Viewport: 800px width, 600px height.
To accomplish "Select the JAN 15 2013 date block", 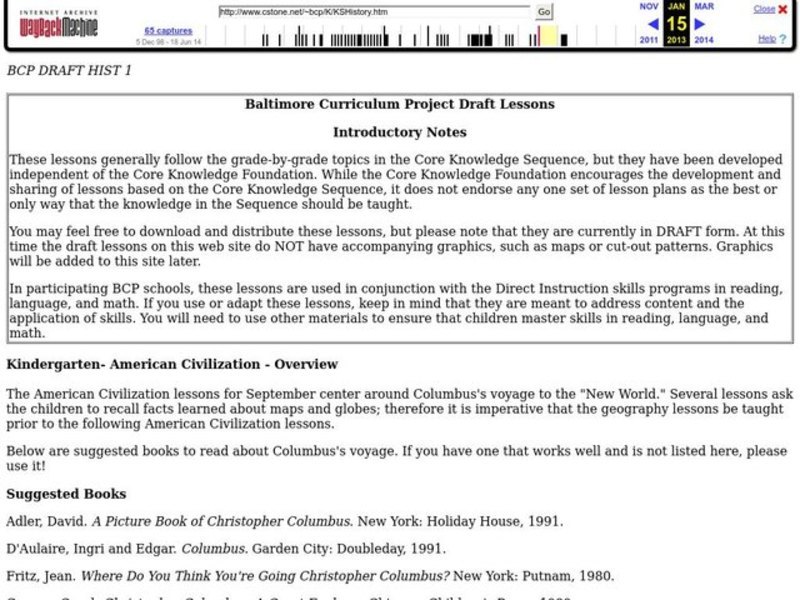I will pyautogui.click(x=676, y=25).
